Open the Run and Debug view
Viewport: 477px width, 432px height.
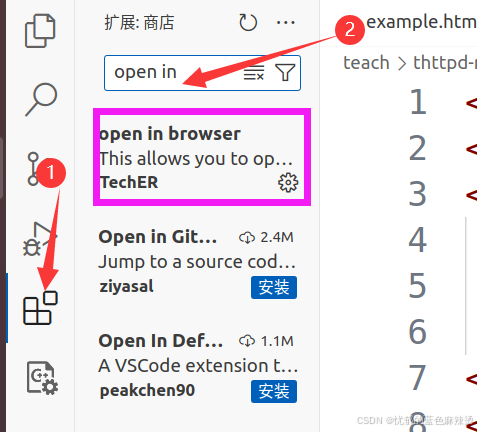click(39, 239)
